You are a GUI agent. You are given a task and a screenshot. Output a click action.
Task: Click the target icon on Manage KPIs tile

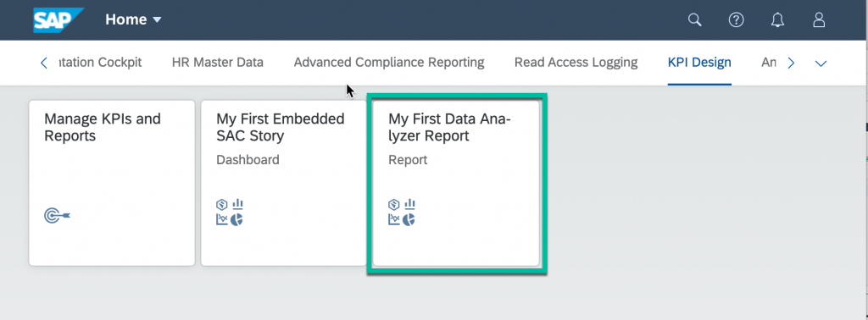tap(58, 214)
